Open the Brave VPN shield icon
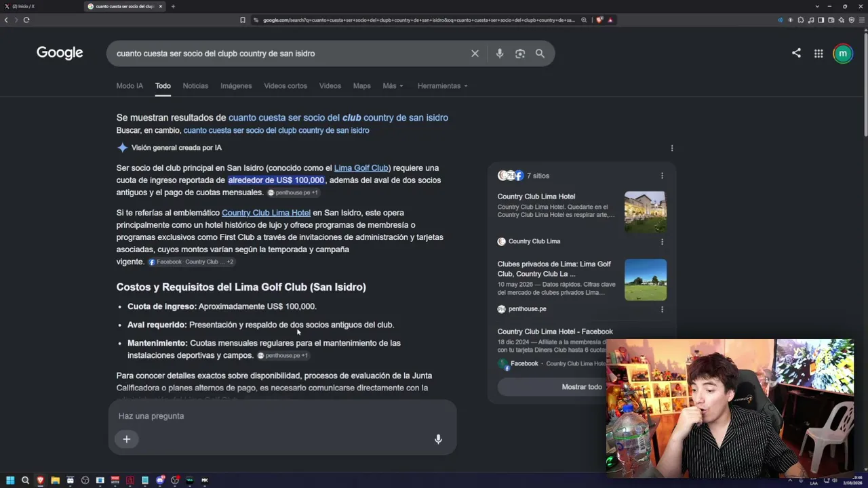The width and height of the screenshot is (868, 488). tap(852, 20)
